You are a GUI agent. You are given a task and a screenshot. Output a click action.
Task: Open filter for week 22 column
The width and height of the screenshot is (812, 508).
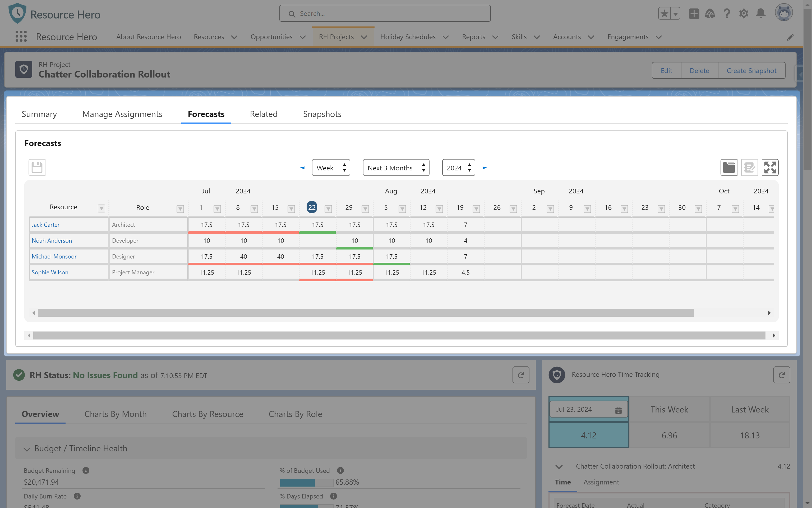[328, 209]
